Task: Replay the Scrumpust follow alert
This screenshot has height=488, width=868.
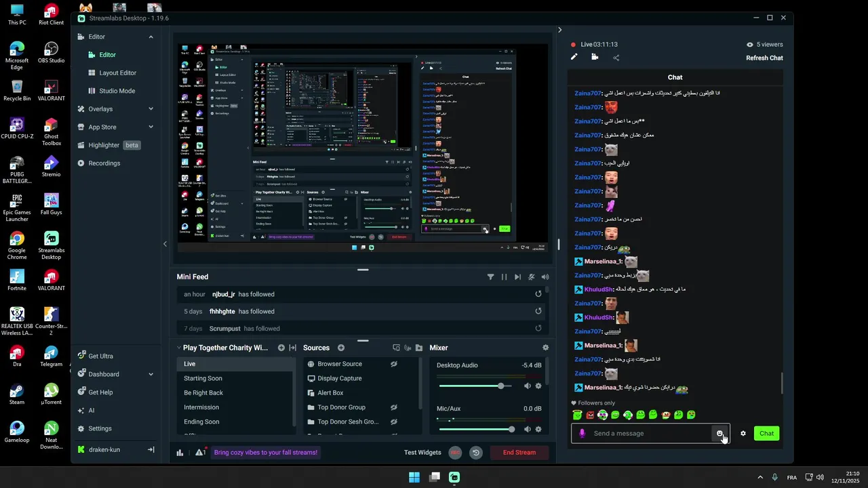Action: click(538, 328)
